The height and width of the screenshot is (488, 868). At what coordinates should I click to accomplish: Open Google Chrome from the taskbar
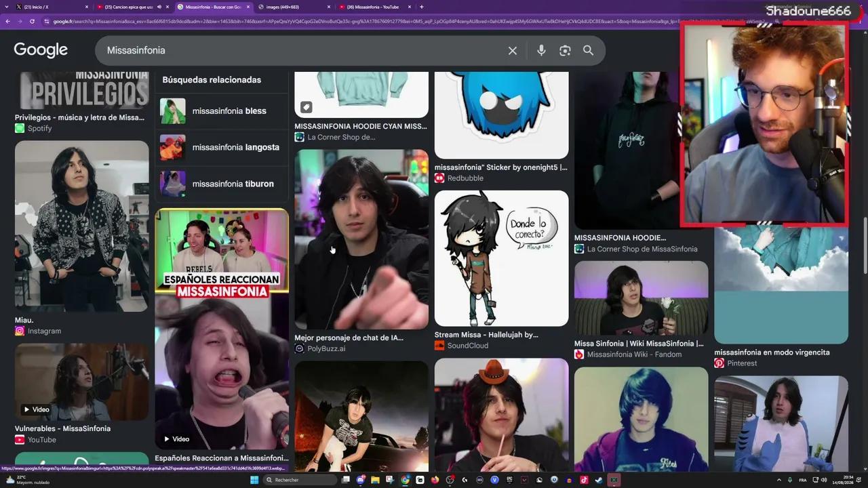coord(405,480)
